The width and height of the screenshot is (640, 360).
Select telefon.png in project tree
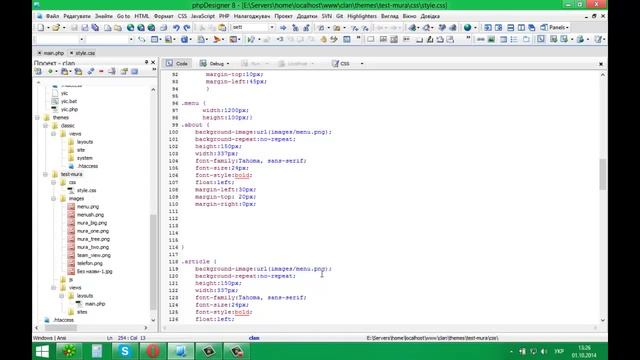(x=90, y=263)
